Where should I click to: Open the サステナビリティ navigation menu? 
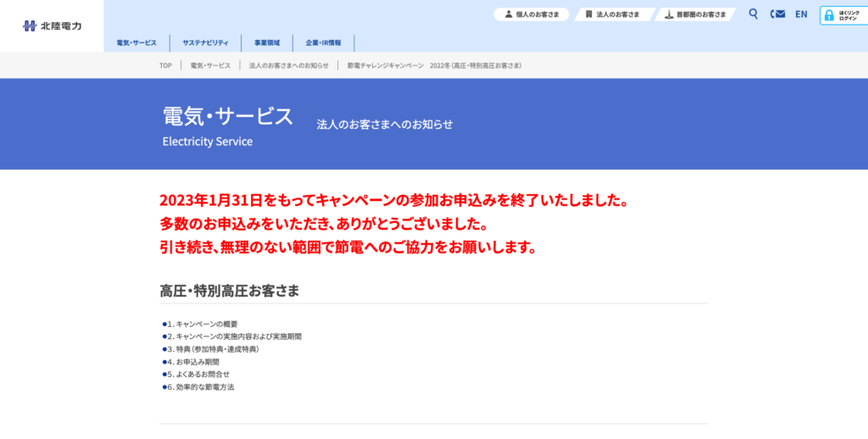click(x=205, y=42)
